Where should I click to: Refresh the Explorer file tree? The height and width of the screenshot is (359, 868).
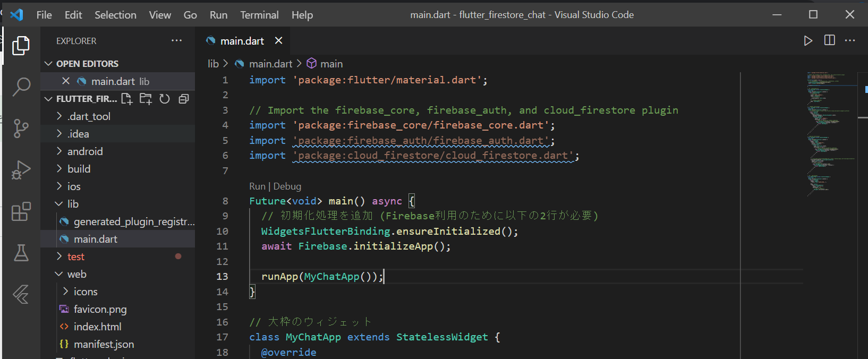click(x=165, y=99)
